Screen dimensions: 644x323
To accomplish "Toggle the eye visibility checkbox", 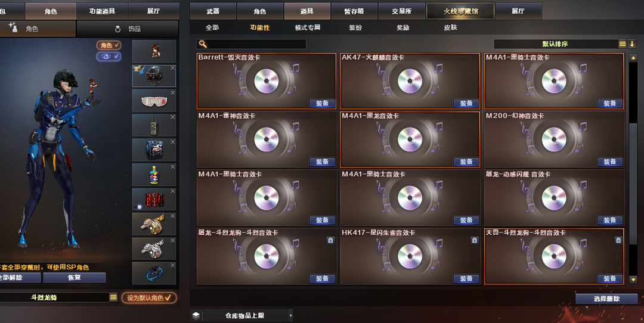I will (109, 56).
